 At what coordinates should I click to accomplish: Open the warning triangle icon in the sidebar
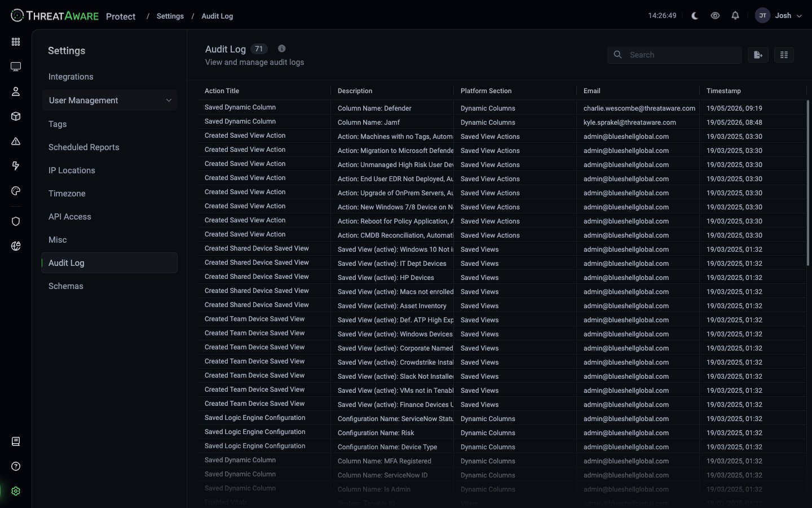click(16, 141)
